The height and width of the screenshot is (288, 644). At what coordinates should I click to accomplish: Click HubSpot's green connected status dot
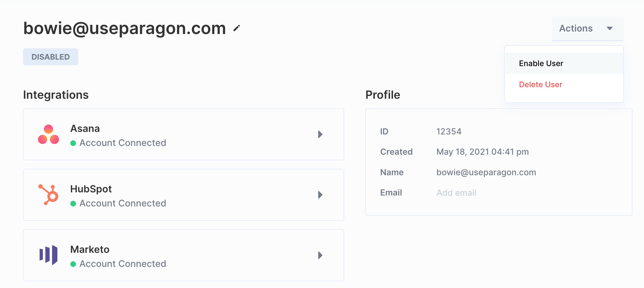73,204
